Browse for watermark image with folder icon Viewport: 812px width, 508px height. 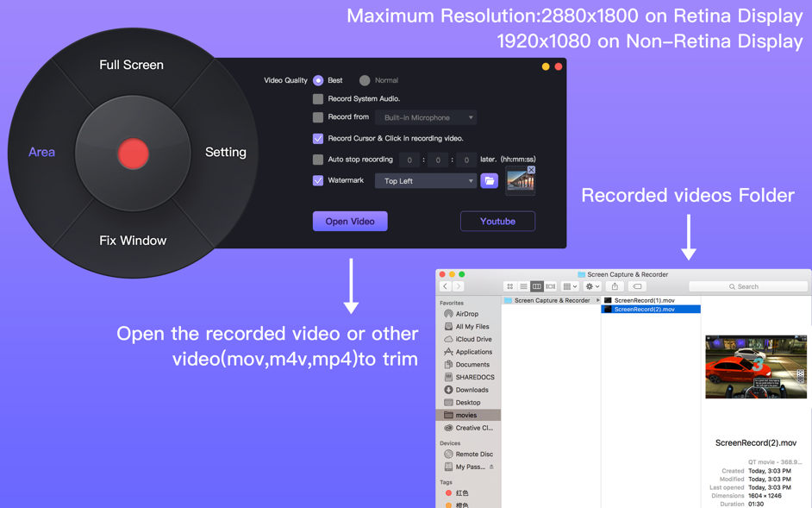490,181
